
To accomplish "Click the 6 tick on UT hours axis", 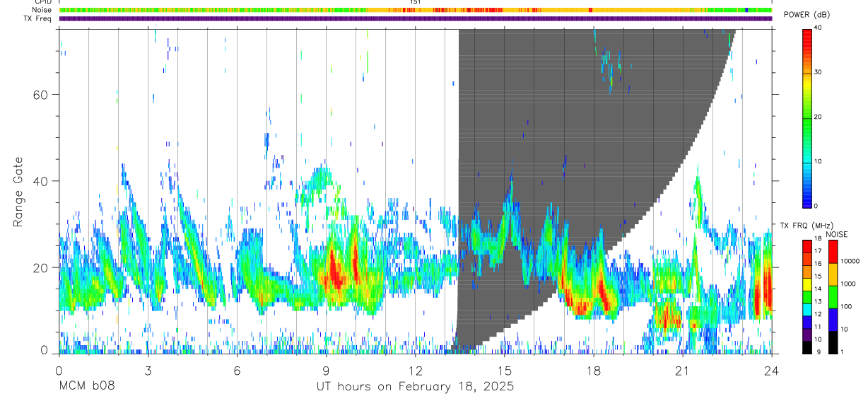I will pos(237,370).
